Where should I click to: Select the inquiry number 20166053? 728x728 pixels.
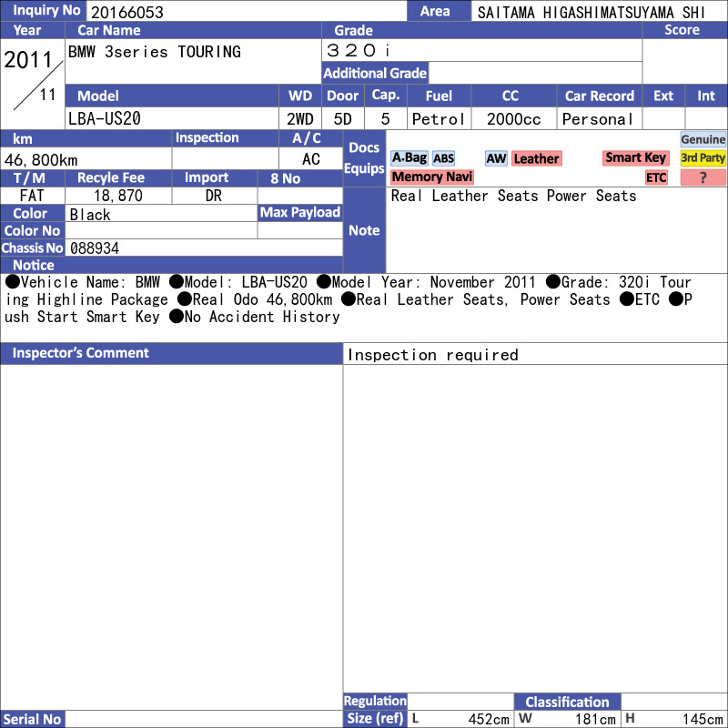(127, 12)
